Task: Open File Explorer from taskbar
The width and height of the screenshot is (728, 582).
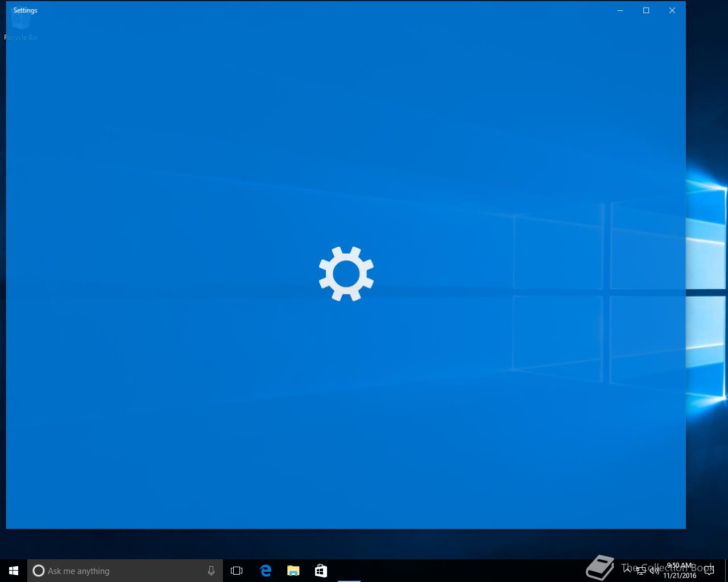Action: (x=293, y=571)
